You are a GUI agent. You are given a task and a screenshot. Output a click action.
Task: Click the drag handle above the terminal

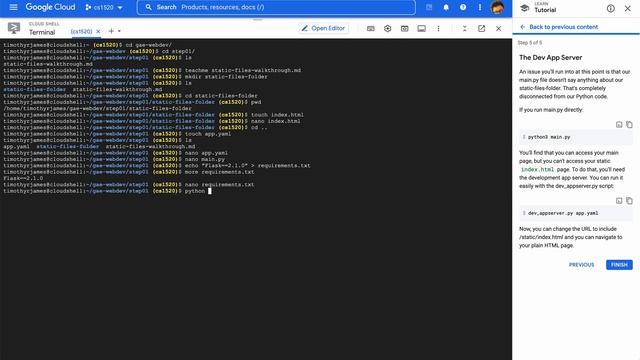pos(258,19)
